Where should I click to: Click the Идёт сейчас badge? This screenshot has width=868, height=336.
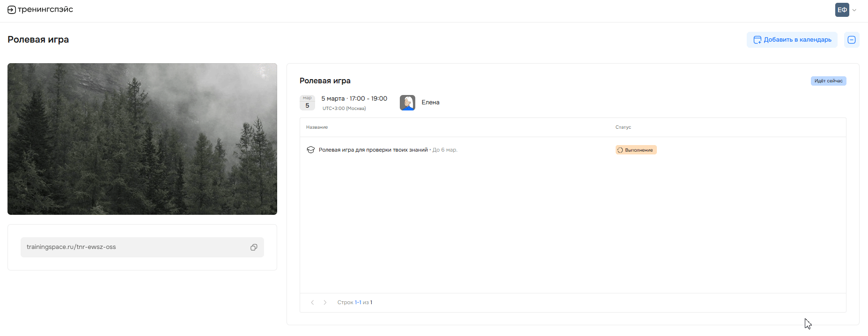coord(828,81)
